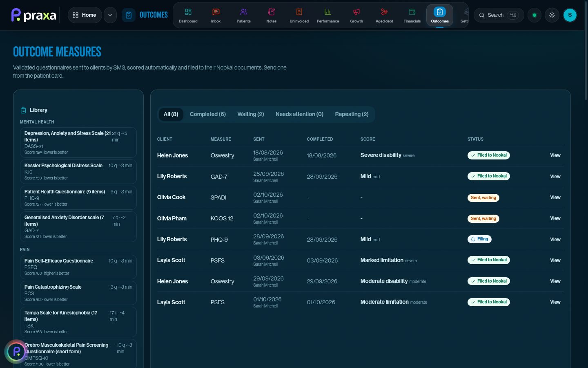Click the SENT column header

[x=259, y=139]
